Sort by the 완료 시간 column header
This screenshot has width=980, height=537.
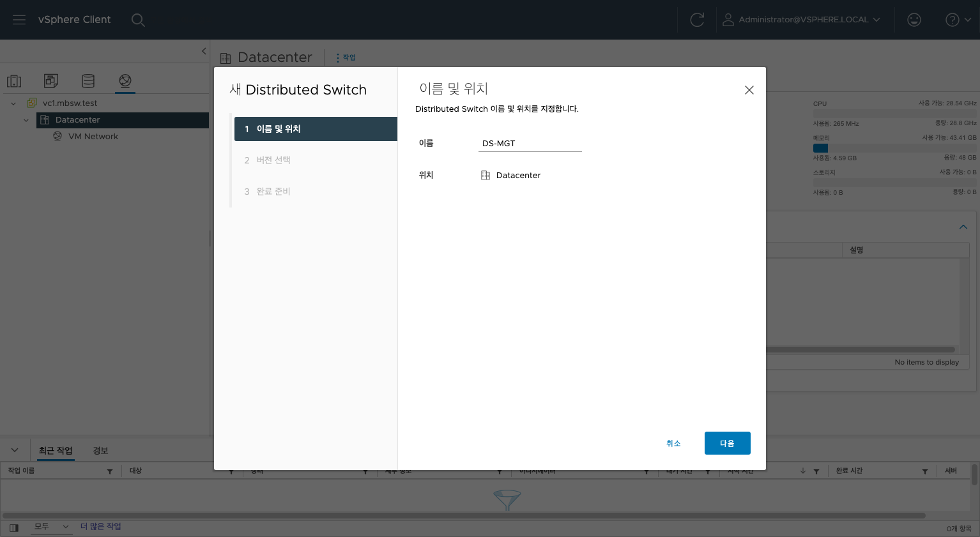pos(849,471)
